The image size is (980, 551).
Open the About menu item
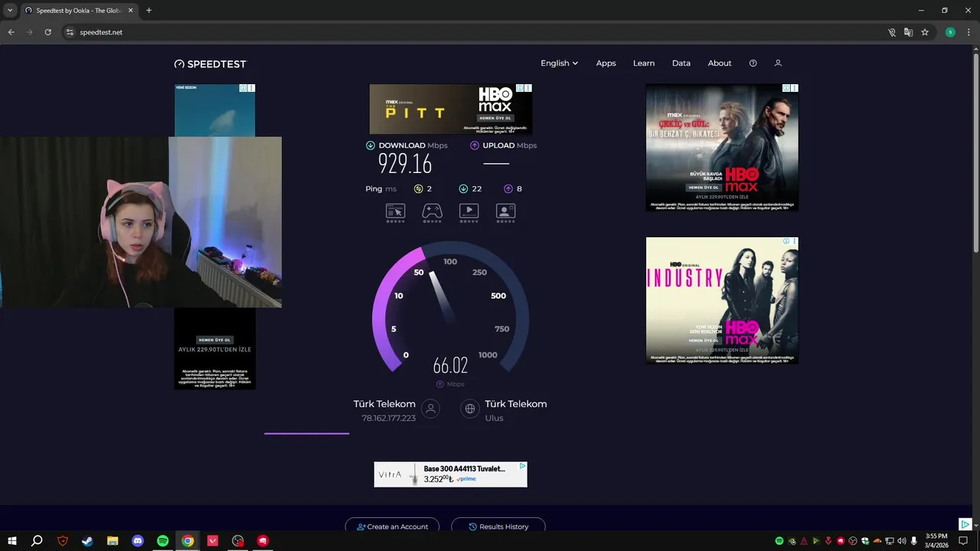[x=719, y=64]
